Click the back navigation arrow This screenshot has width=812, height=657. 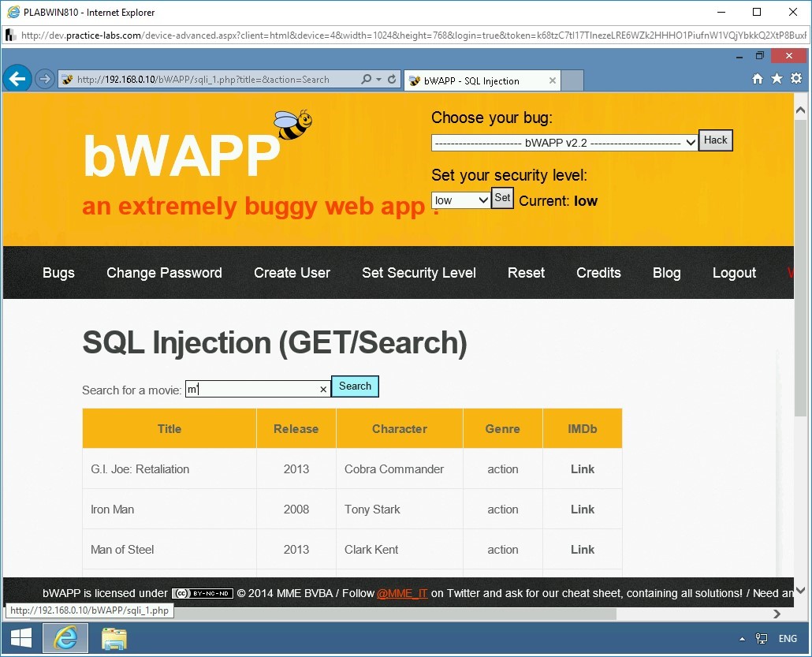click(x=17, y=79)
